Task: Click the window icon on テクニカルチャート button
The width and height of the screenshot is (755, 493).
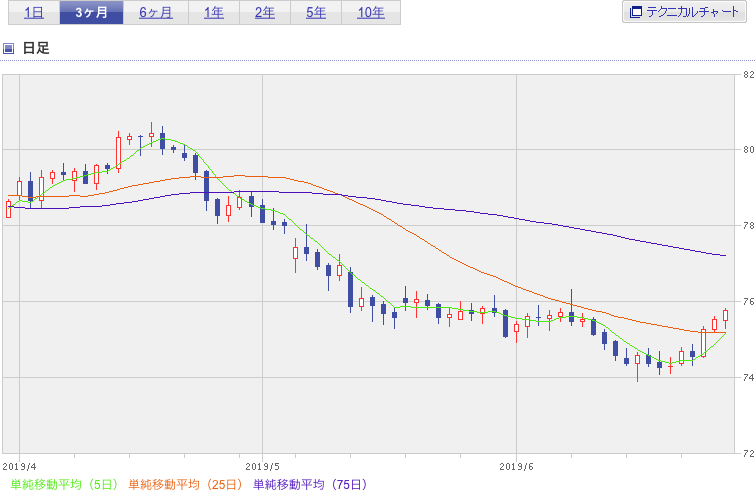Action: (636, 12)
